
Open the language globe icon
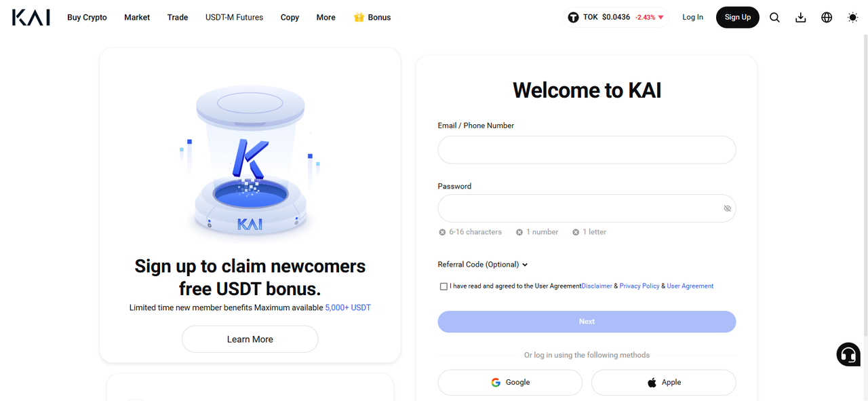tap(827, 18)
